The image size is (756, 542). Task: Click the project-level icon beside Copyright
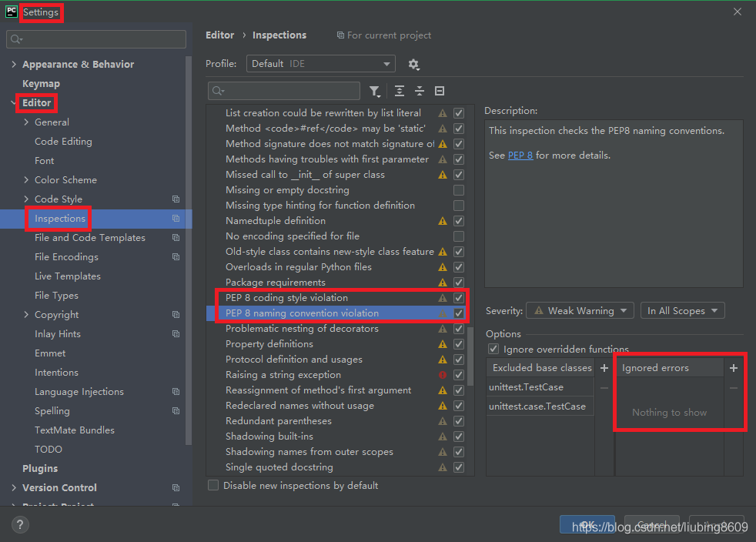[176, 314]
